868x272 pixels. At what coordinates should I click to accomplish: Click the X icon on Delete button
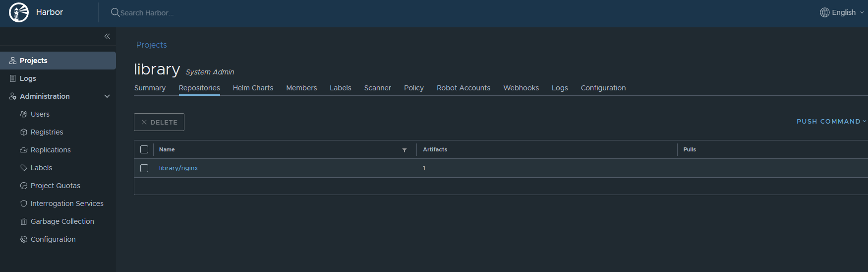[x=144, y=122]
